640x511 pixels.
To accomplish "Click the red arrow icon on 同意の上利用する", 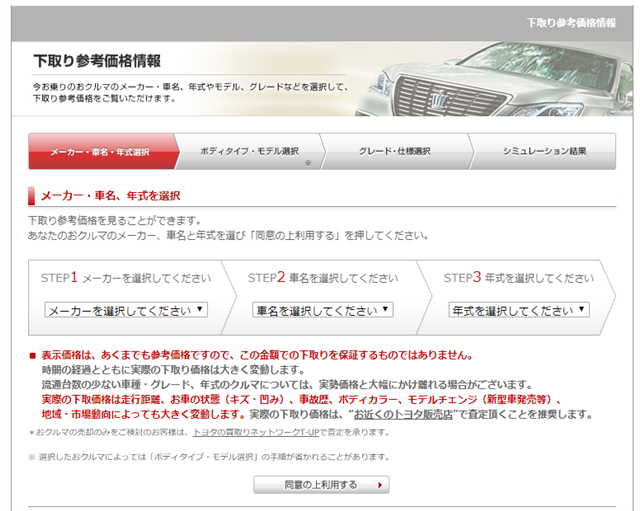I will point(380,485).
